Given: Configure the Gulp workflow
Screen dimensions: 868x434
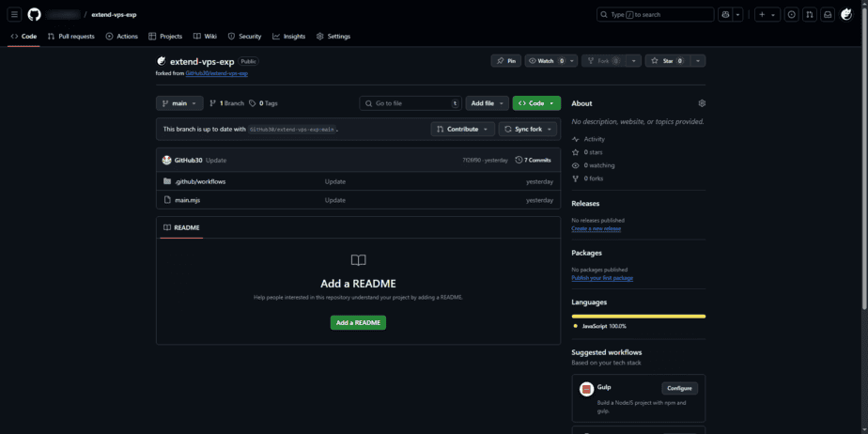Looking at the screenshot, I should click(x=679, y=388).
